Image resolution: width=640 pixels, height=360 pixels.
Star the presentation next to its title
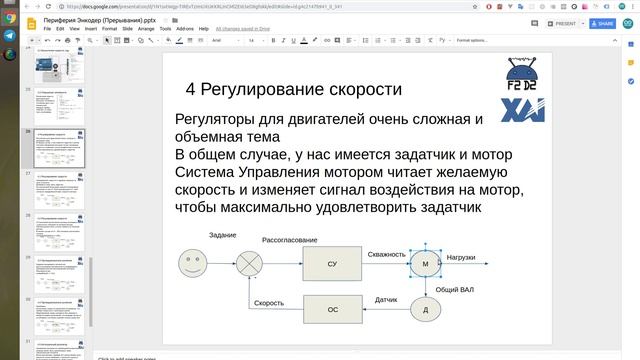[x=165, y=20]
